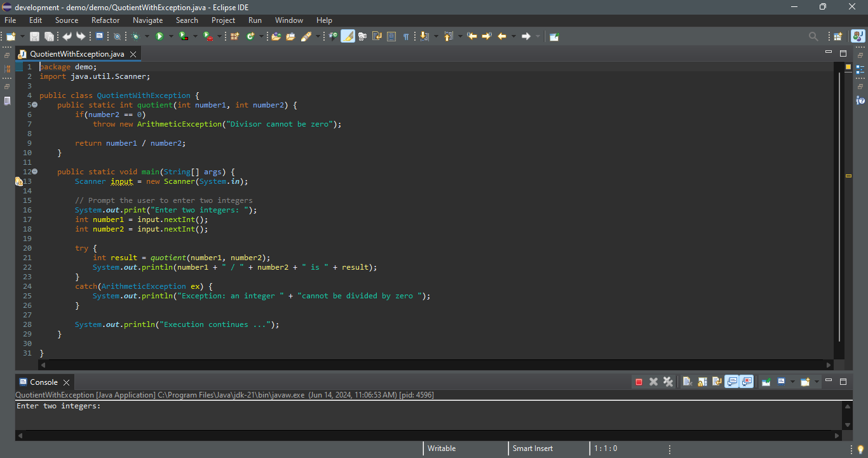Click the green Run button in toolbar

click(x=159, y=36)
